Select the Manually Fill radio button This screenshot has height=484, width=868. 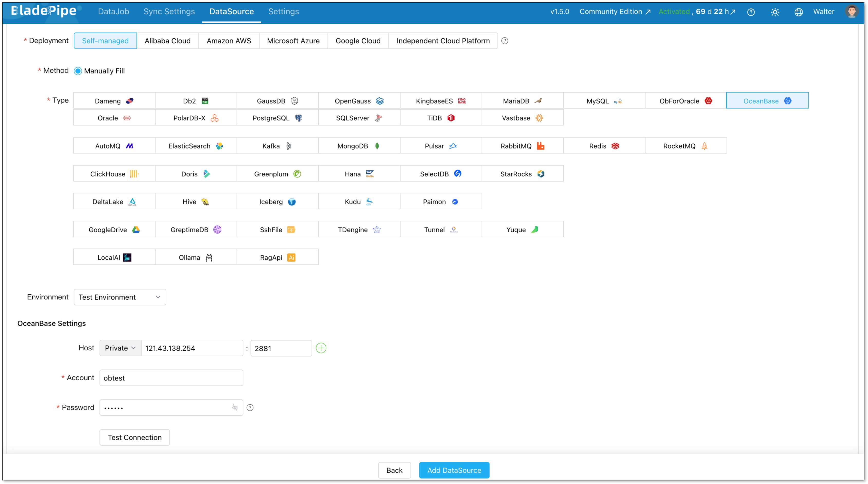[x=78, y=71]
